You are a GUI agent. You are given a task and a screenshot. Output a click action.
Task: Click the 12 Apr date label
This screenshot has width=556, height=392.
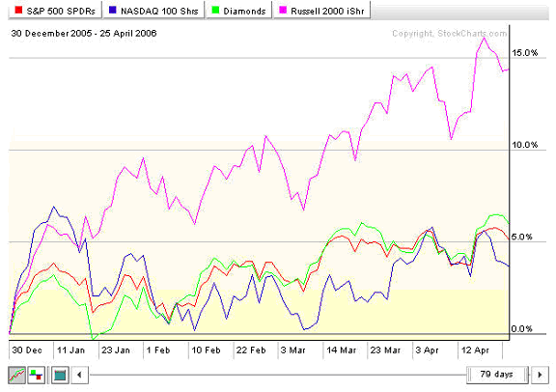click(x=475, y=350)
